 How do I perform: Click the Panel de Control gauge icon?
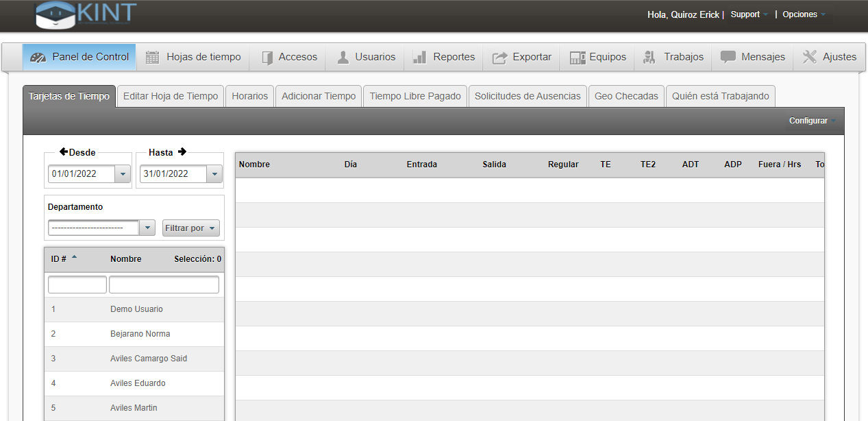point(38,58)
